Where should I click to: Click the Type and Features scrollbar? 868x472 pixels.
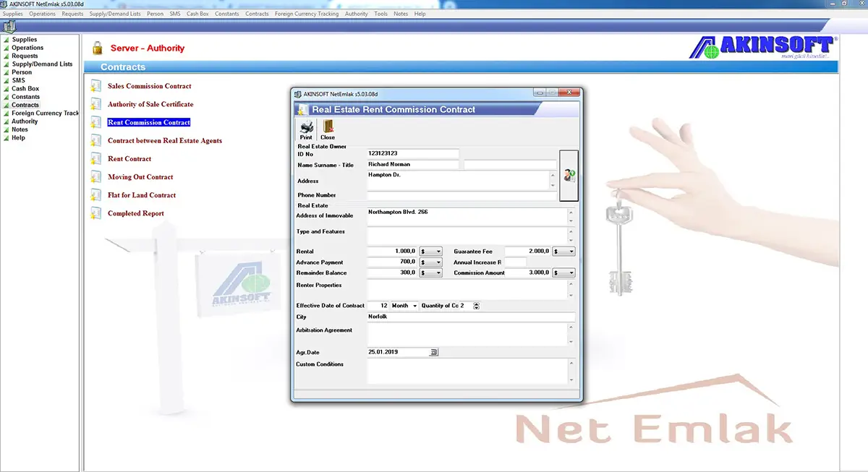571,236
